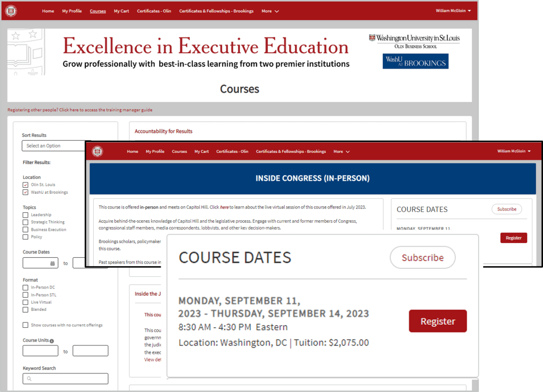Viewport: 543px width, 392px height.
Task: Enable the Live Virtual format filter
Action: [25, 302]
